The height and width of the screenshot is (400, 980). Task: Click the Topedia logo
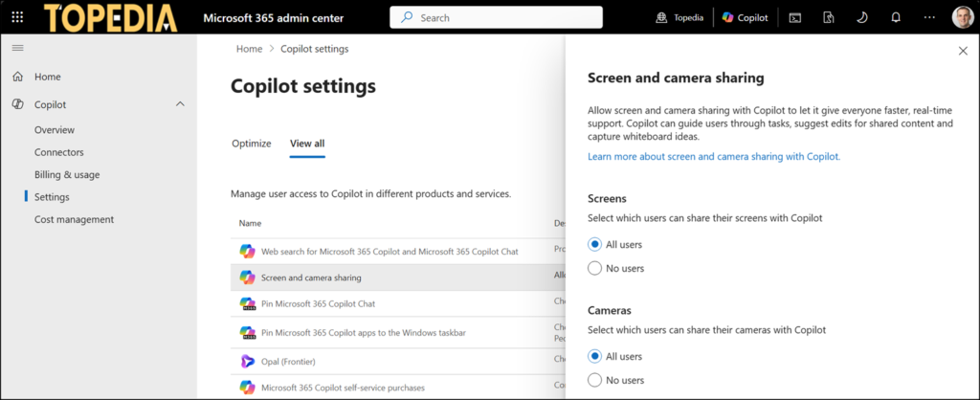click(x=111, y=17)
